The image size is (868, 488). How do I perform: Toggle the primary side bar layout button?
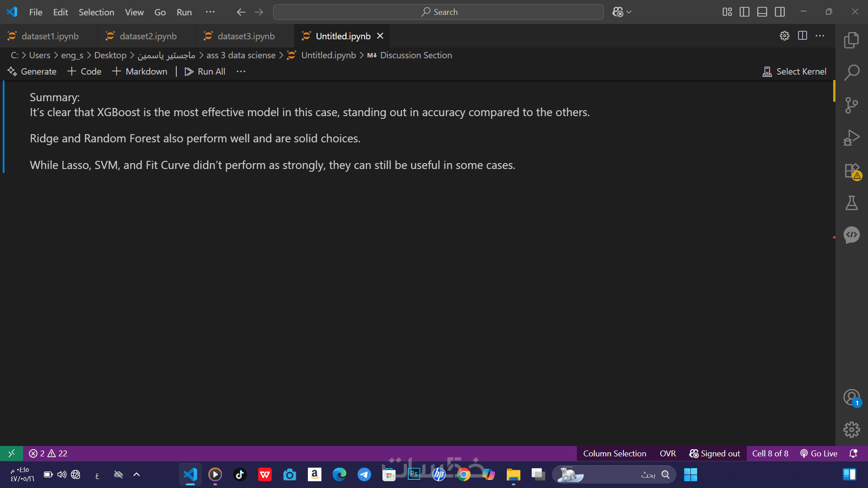click(x=744, y=12)
